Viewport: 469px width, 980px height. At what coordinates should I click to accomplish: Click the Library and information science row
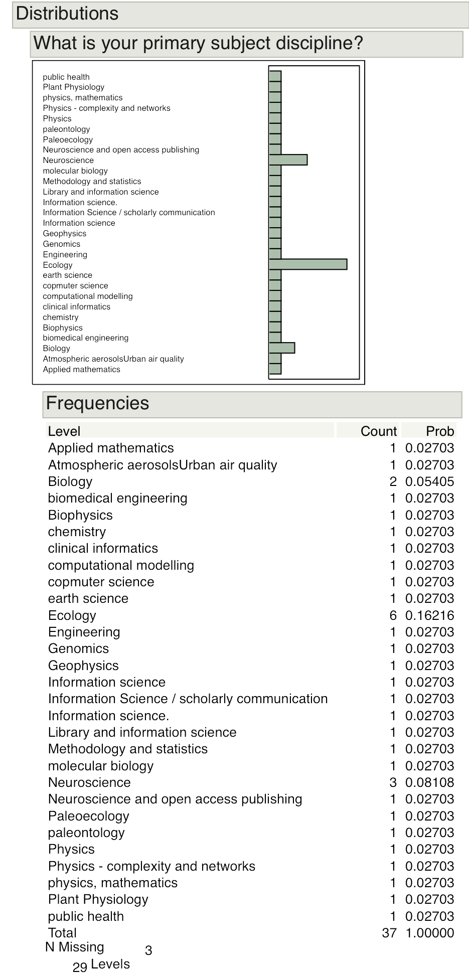(x=142, y=732)
